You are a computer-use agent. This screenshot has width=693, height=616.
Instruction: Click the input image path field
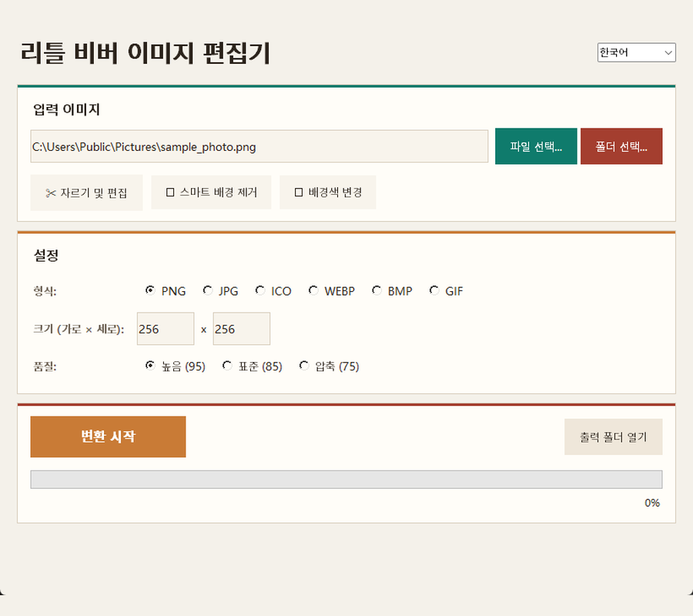point(259,146)
